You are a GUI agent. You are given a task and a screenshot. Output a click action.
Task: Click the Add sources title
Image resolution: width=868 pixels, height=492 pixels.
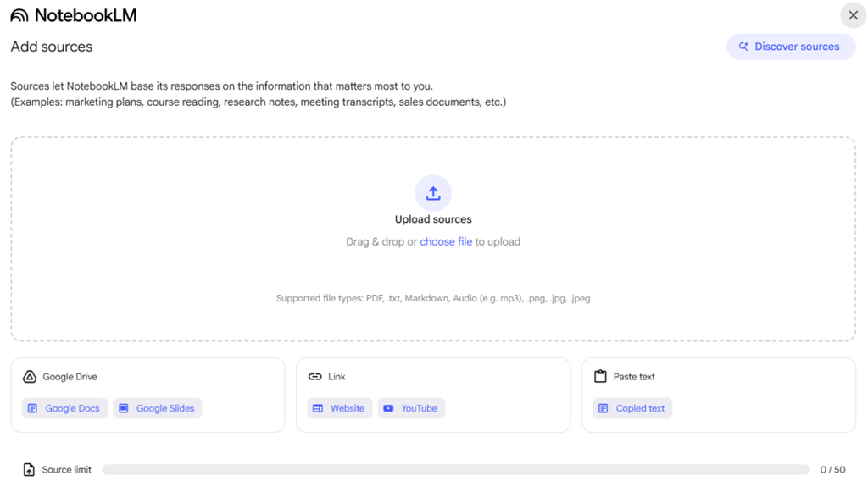tap(52, 47)
